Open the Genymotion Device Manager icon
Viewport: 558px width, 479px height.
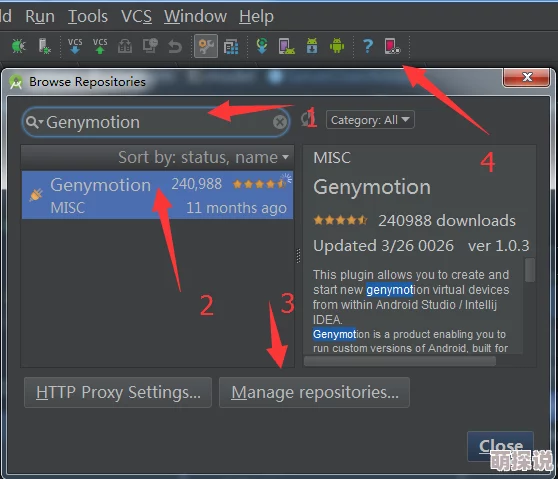coord(392,46)
